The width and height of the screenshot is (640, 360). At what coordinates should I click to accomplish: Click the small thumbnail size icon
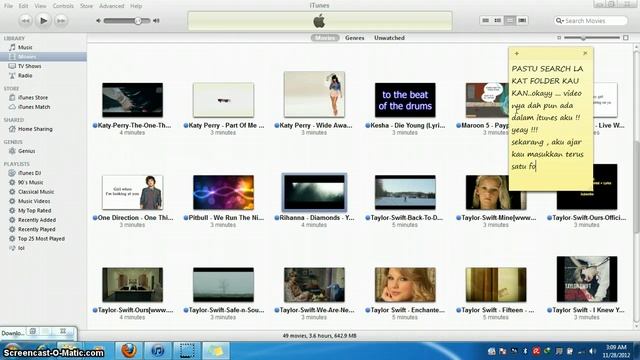[x=559, y=38]
